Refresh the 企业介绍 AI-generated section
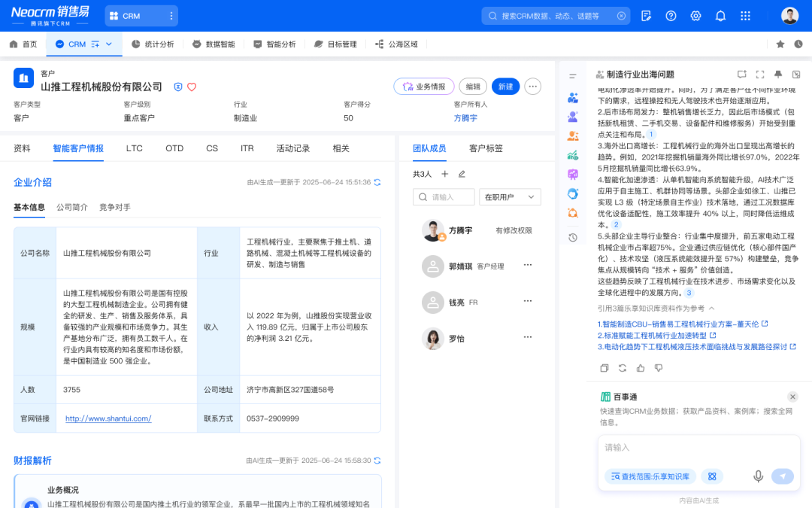Viewport: 812px width, 508px height. click(377, 182)
